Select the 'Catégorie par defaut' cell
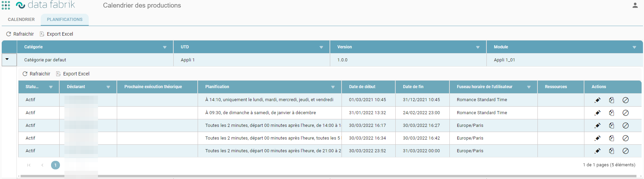 coord(95,60)
